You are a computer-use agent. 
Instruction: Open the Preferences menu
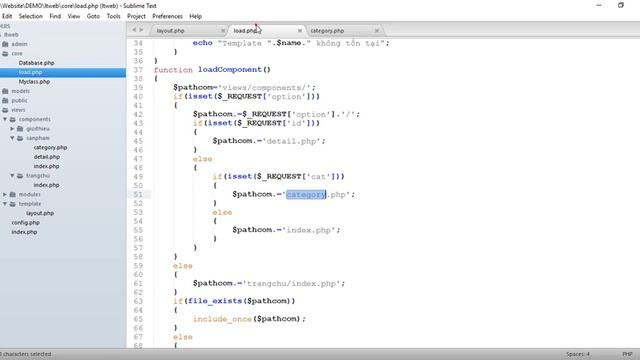167,16
